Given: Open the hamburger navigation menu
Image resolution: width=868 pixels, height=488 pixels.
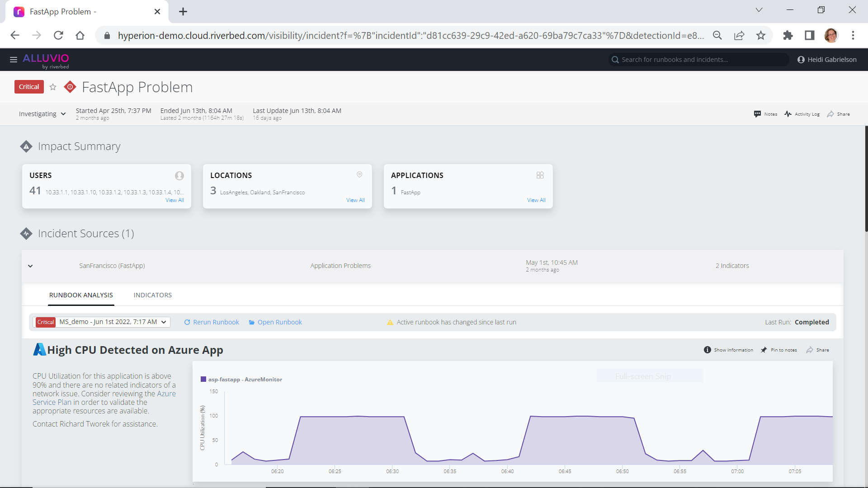Looking at the screenshot, I should click(14, 60).
